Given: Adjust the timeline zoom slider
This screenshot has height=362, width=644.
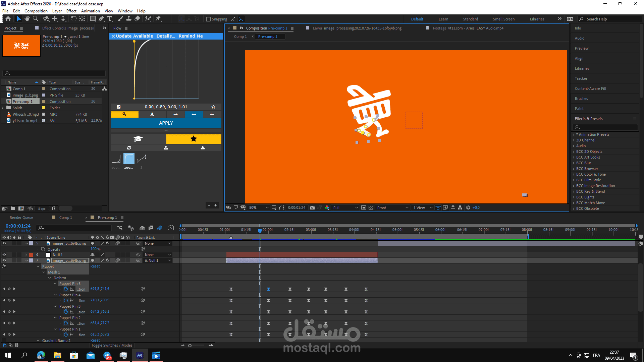Looking at the screenshot, I should point(190,346).
